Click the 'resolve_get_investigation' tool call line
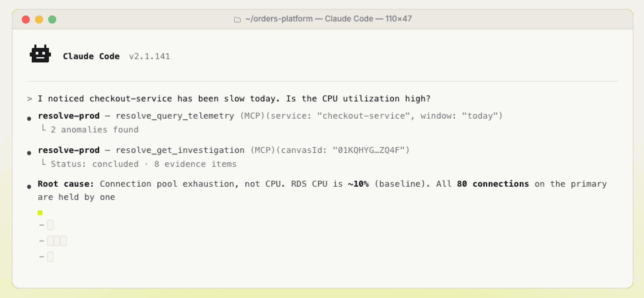 coord(224,150)
